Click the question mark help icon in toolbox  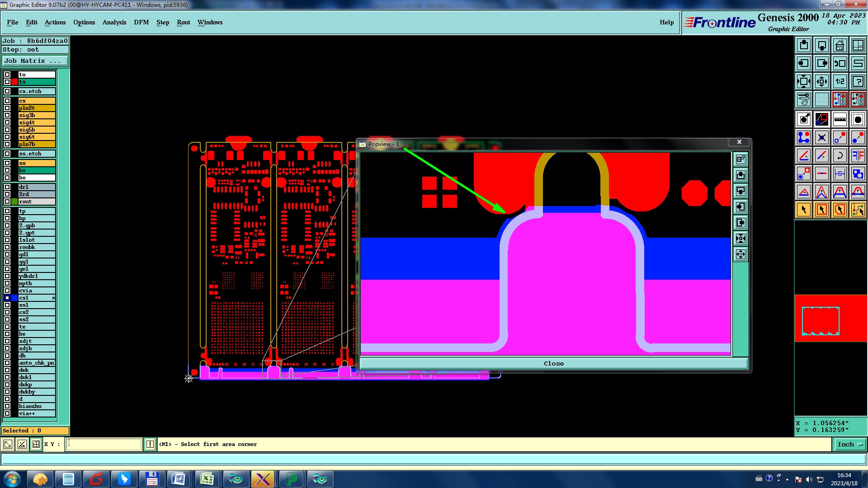pos(858,81)
